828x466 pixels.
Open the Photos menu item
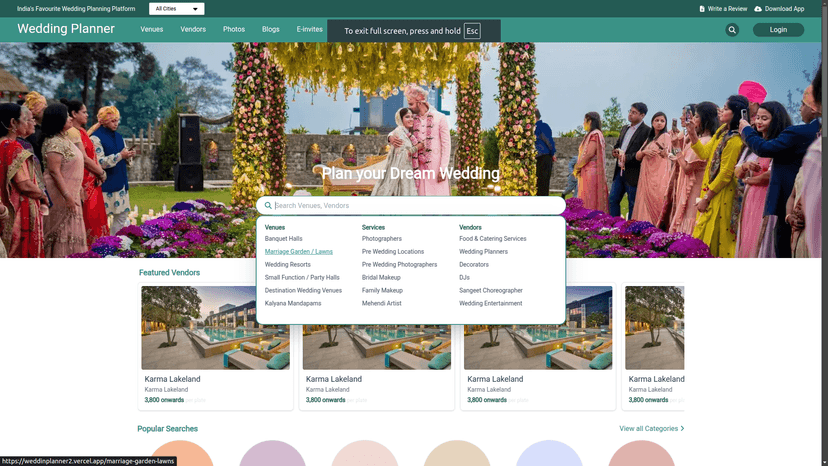coord(233,30)
